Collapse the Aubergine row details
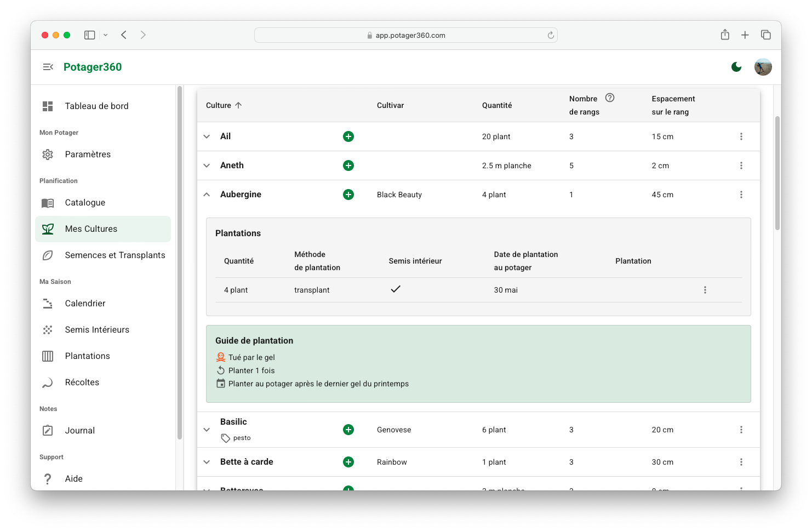812x531 pixels. pyautogui.click(x=207, y=195)
